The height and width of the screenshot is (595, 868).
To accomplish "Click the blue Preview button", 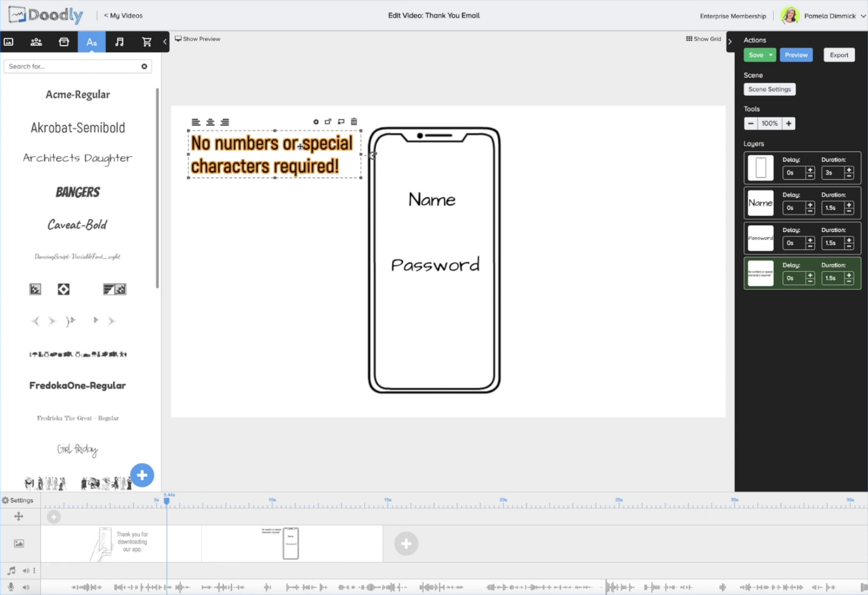I will pos(796,55).
